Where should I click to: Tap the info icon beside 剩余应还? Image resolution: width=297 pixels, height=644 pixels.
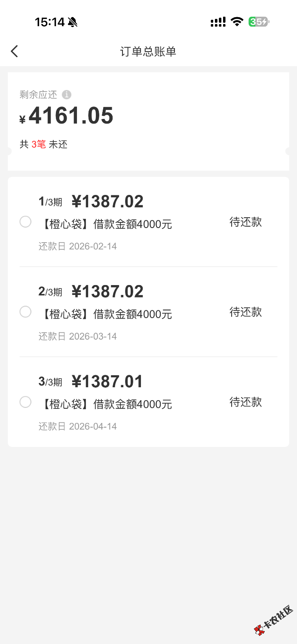click(67, 94)
